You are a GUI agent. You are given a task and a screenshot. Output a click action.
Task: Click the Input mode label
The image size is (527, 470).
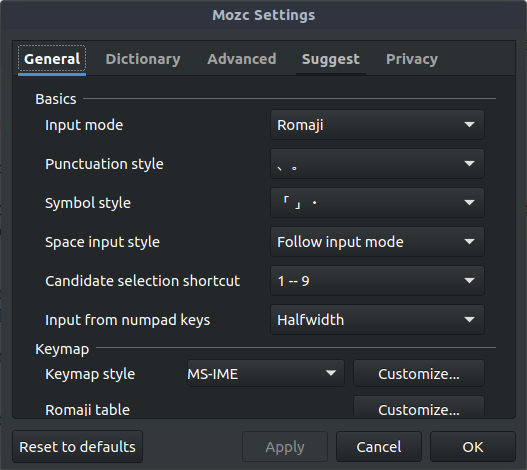coord(84,125)
